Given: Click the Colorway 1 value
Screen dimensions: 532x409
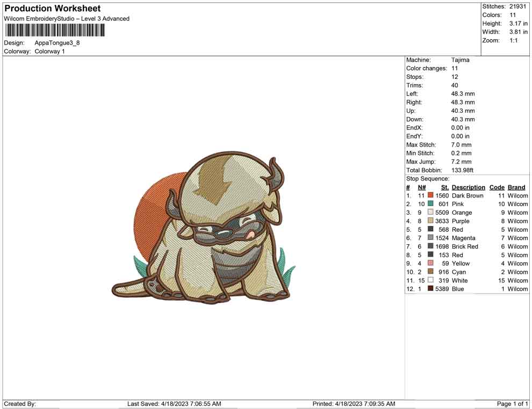Looking at the screenshot, I should pyautogui.click(x=49, y=52).
